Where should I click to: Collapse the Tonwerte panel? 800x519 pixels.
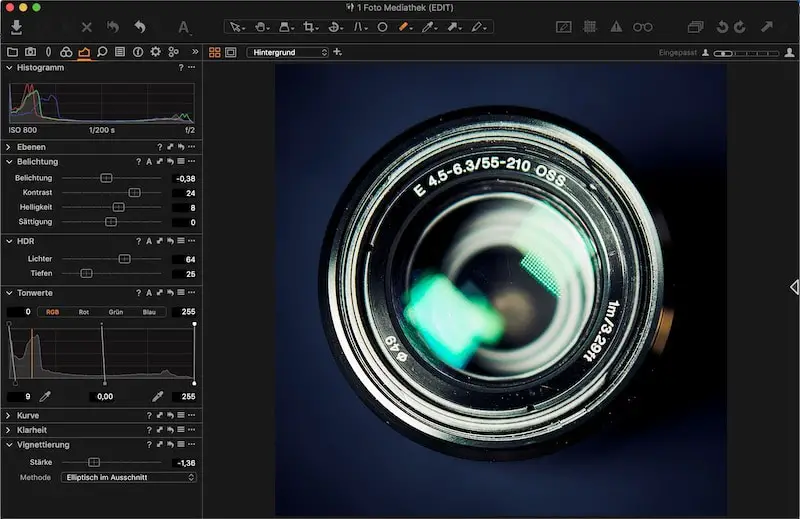9,293
